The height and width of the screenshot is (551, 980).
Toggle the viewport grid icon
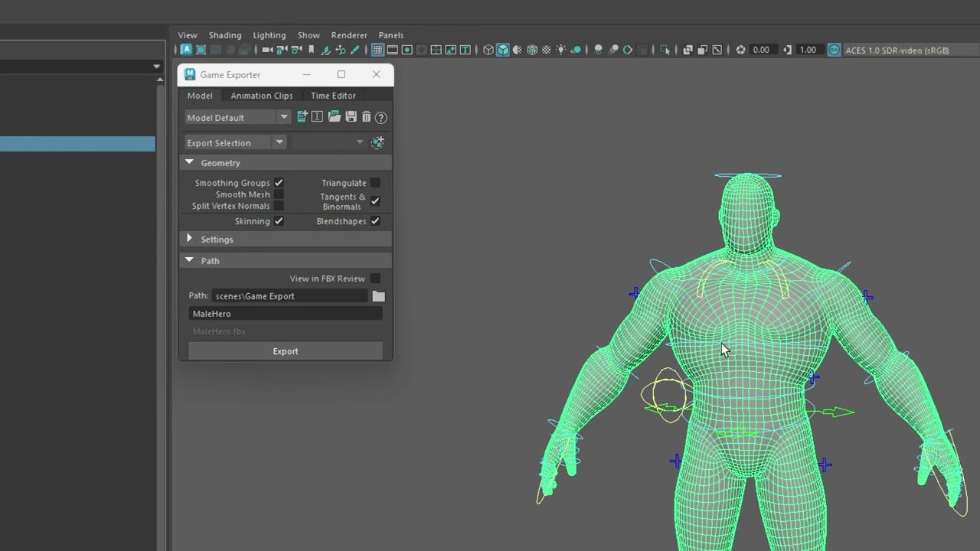pyautogui.click(x=378, y=50)
